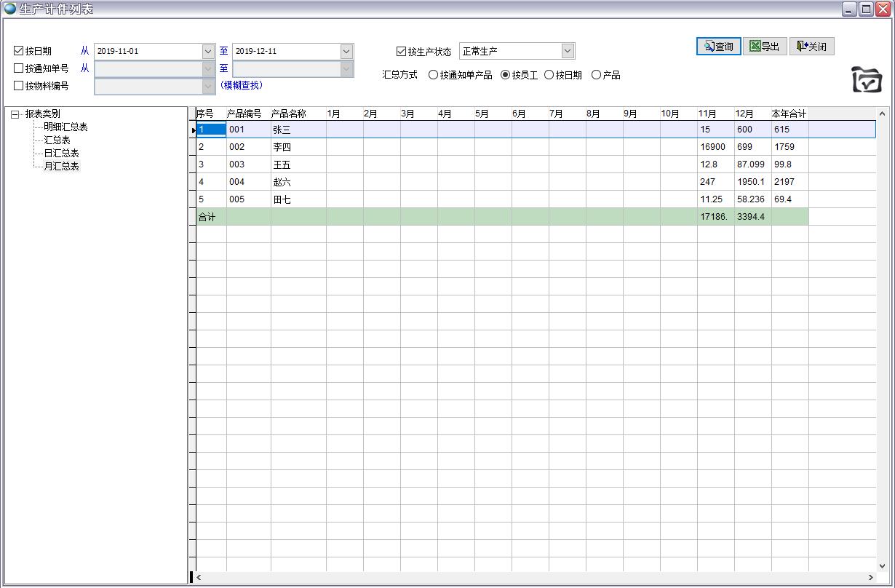
Task: Select 明细汇总表 in the report tree
Action: point(67,126)
